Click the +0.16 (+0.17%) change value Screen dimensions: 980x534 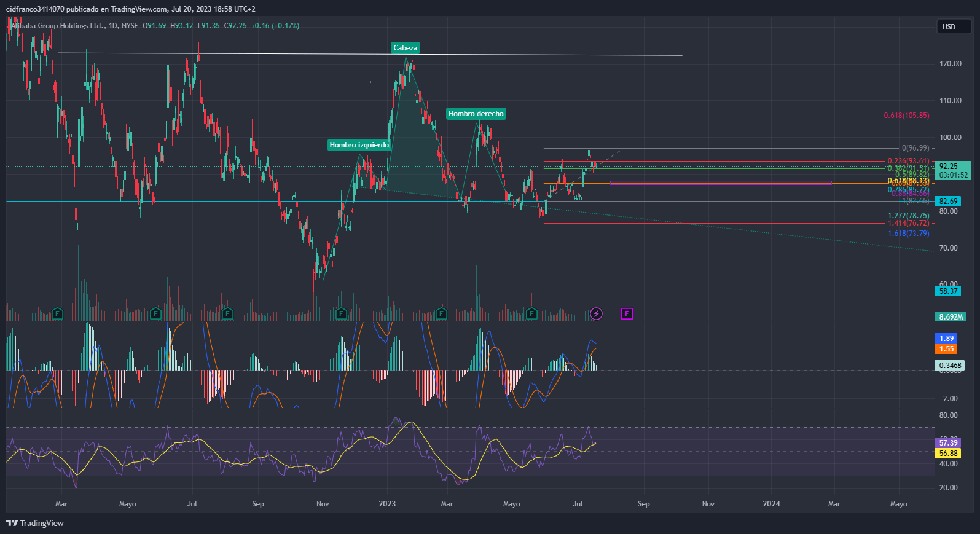(275, 26)
